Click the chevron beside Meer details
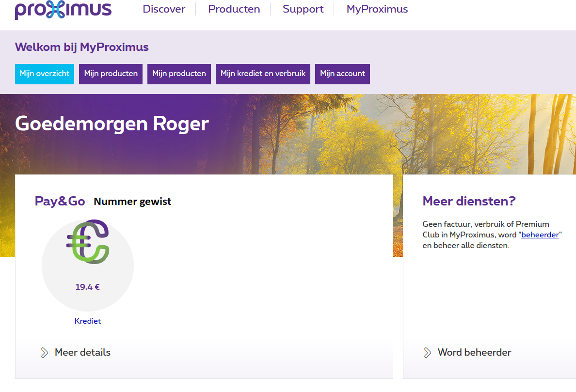The height and width of the screenshot is (392, 576). (45, 353)
